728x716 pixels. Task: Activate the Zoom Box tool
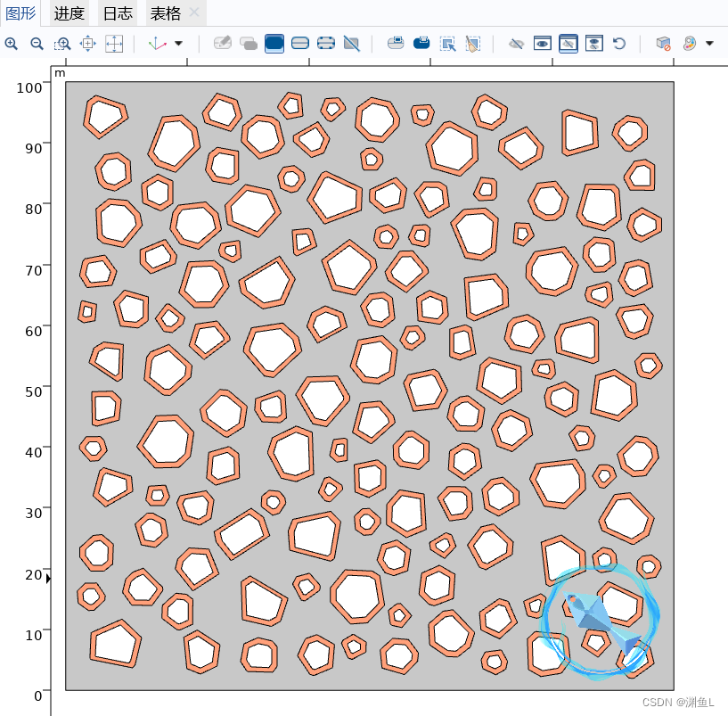(x=62, y=43)
